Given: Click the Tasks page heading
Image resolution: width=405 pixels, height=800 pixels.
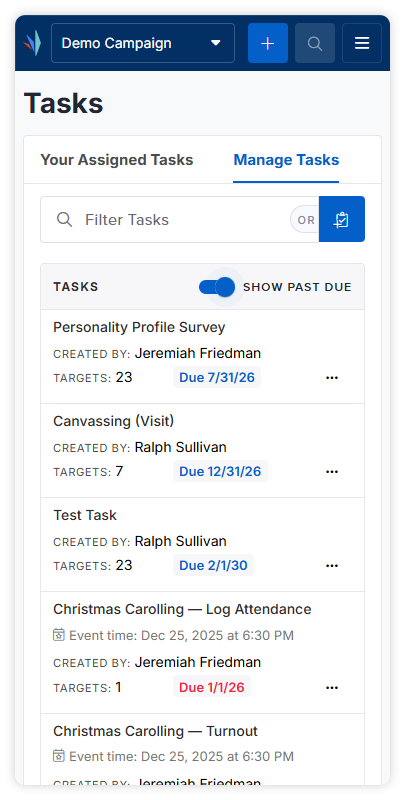Looking at the screenshot, I should pyautogui.click(x=64, y=103).
